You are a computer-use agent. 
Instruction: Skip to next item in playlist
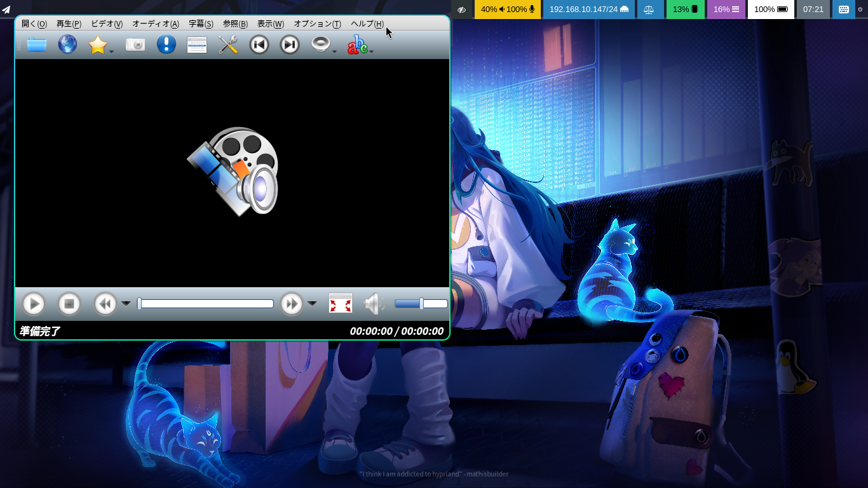tap(290, 44)
